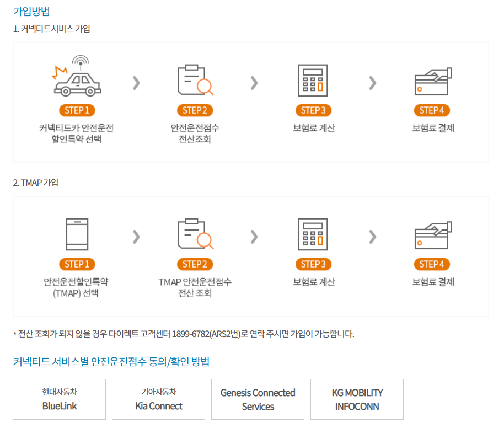Click calculator icon in TMAP section

tap(313, 234)
